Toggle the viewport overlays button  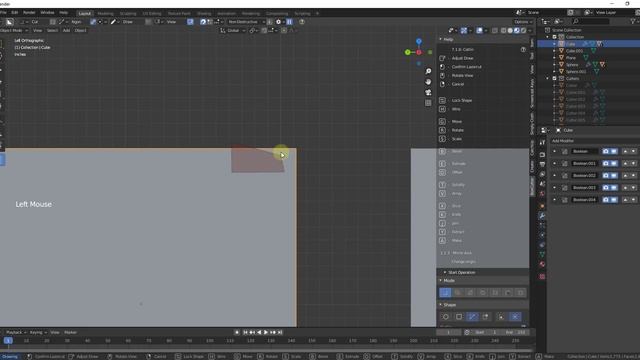coord(480,30)
